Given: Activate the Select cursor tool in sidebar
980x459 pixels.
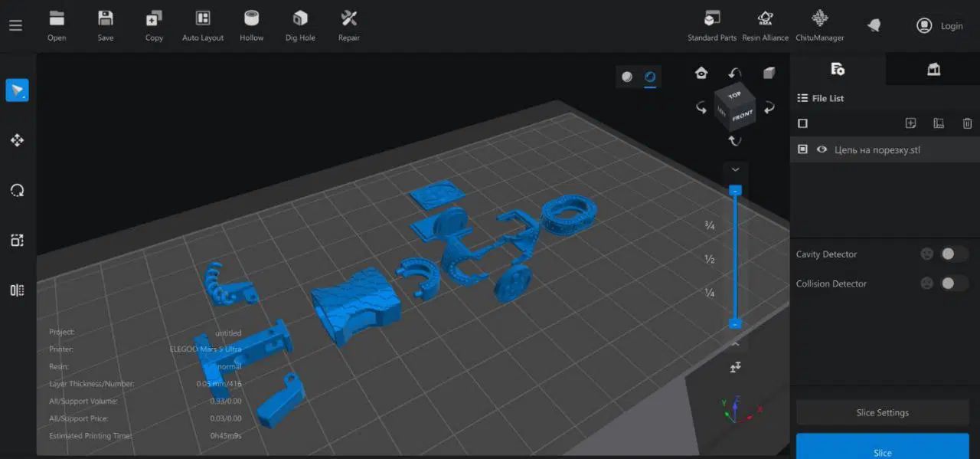Looking at the screenshot, I should [x=17, y=90].
